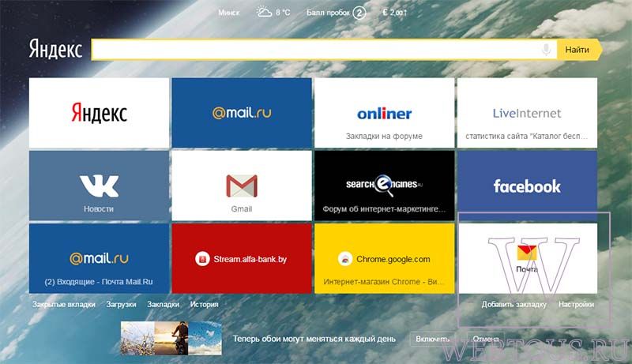
Task: Open Закрытые вкладки list
Action: (64, 305)
